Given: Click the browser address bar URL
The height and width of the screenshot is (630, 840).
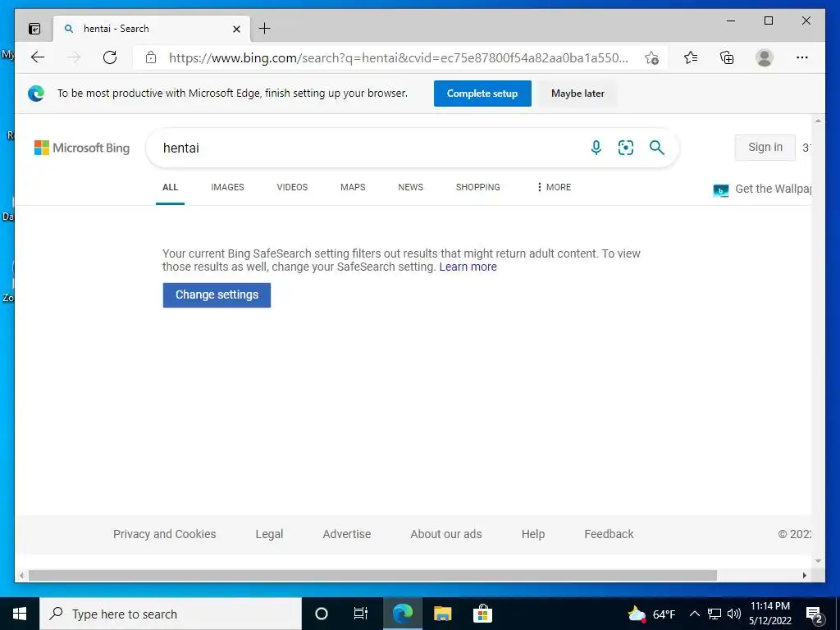Looking at the screenshot, I should (399, 58).
